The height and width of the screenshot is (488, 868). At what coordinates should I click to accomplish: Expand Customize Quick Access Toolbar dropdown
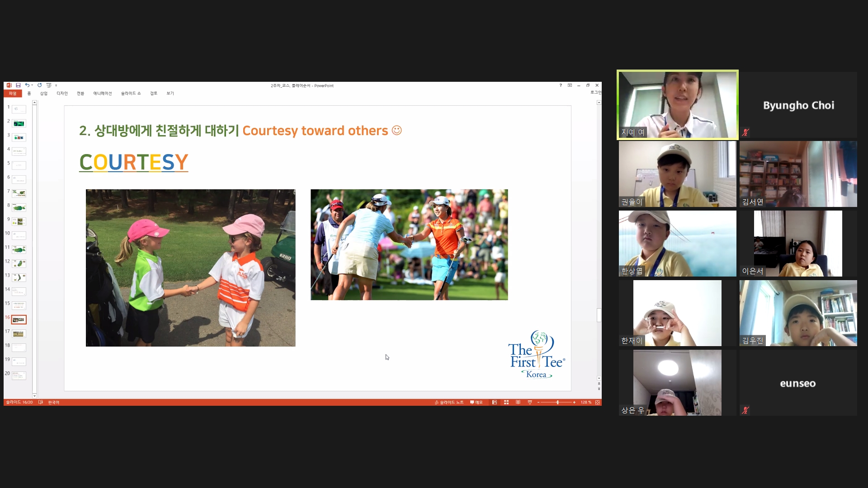[56, 85]
